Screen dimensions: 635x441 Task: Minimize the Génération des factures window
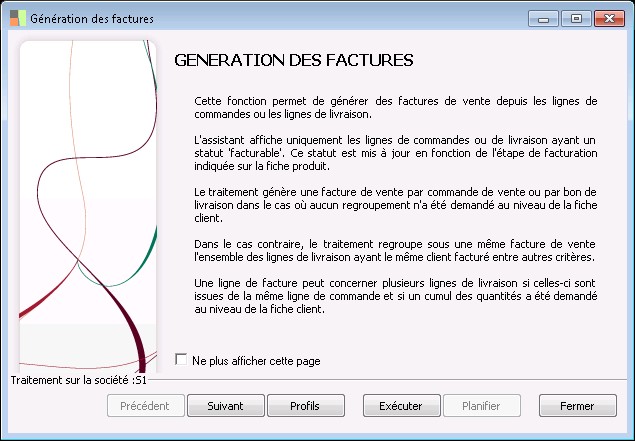547,18
